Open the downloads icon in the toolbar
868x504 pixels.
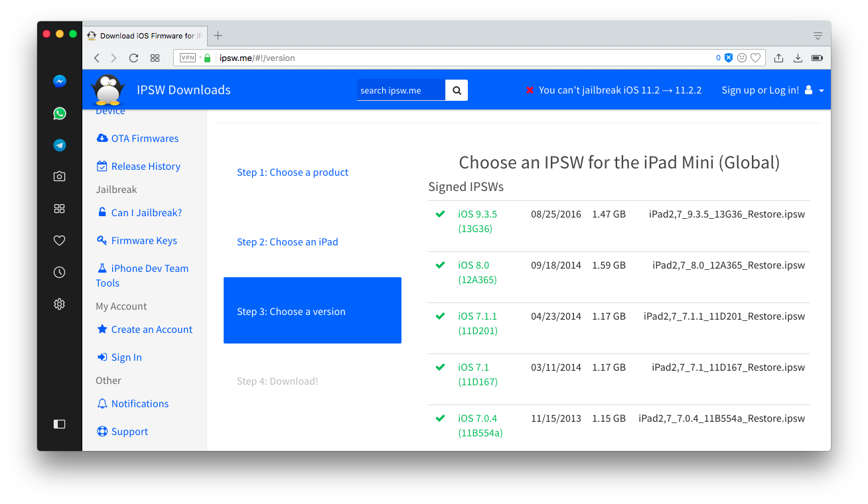coord(798,58)
